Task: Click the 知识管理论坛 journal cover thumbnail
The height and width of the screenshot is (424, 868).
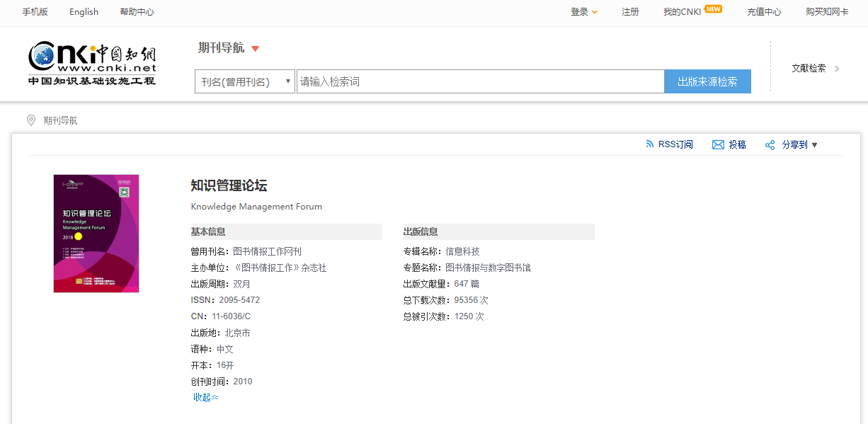Action: pos(96,234)
